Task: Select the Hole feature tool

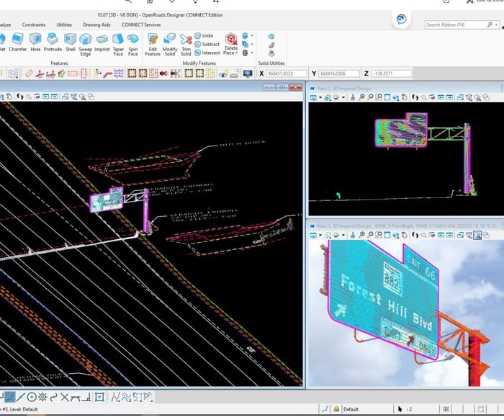Action: click(x=35, y=43)
